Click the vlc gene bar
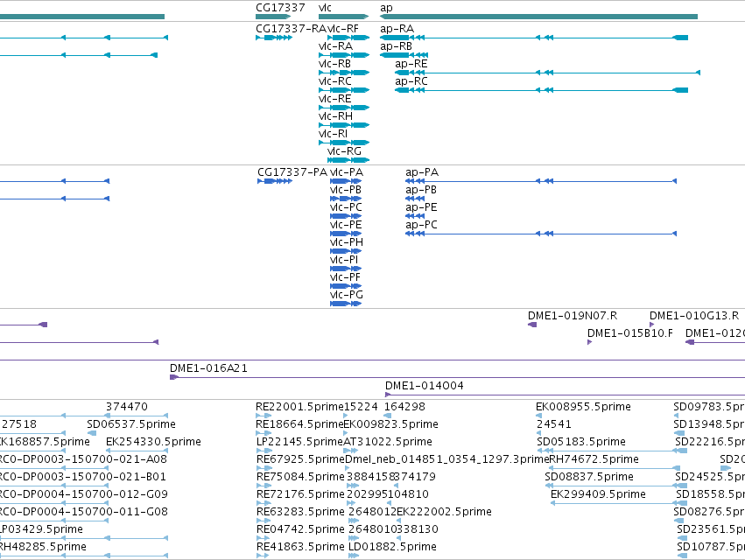Image resolution: width=745 pixels, height=560 pixels. [343, 17]
